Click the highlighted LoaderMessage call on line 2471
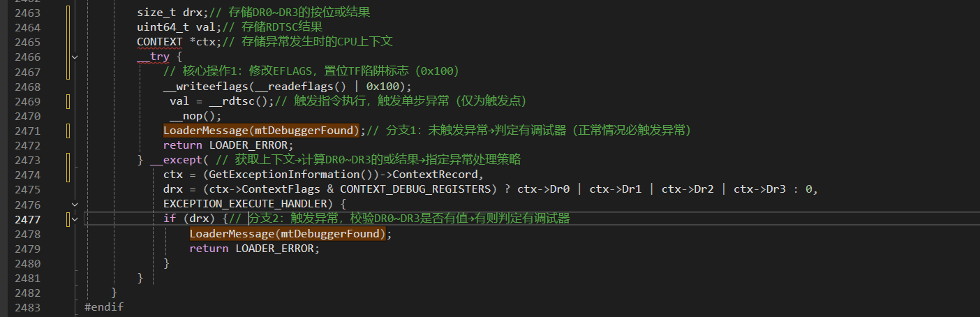Screen dimensions: 980x317 coord(260,131)
